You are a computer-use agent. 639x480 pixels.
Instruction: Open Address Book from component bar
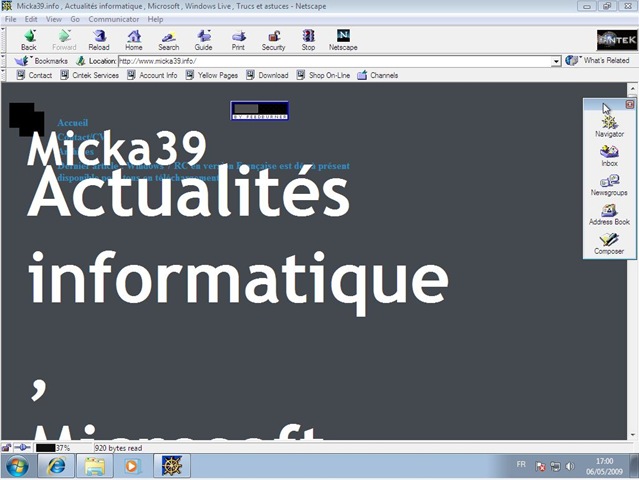tap(609, 214)
